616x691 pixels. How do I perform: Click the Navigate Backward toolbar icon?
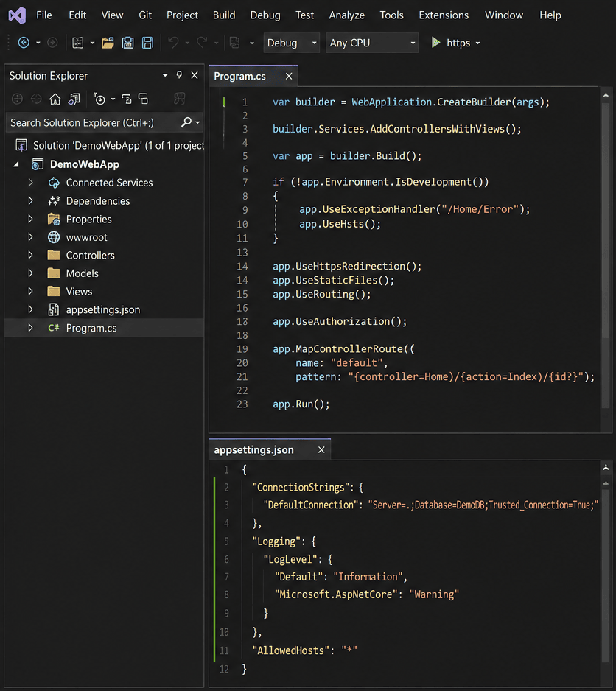click(x=24, y=43)
